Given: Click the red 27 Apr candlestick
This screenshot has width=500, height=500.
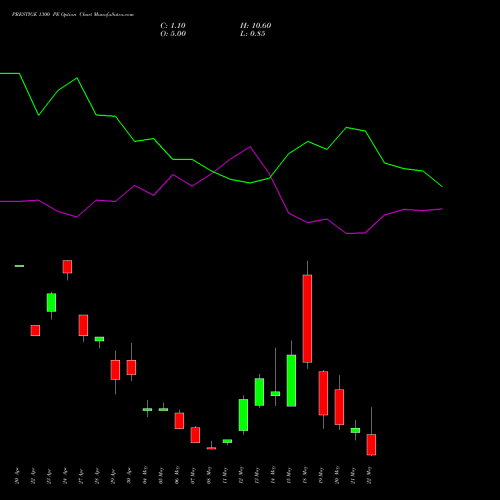Looking at the screenshot, I should [83, 325].
